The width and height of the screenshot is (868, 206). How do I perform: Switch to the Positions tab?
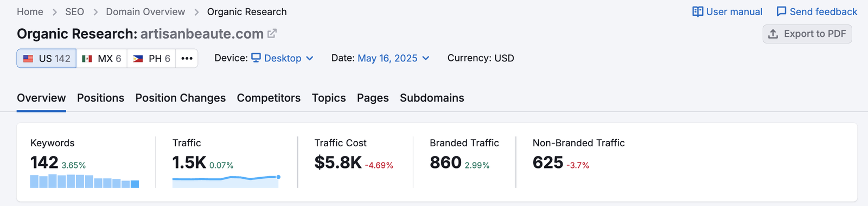tap(100, 98)
